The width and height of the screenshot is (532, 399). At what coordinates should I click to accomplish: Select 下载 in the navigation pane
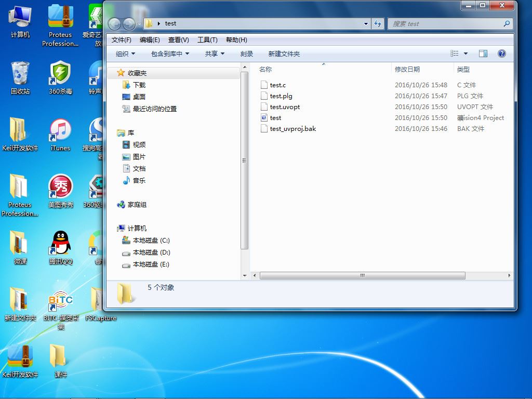139,85
